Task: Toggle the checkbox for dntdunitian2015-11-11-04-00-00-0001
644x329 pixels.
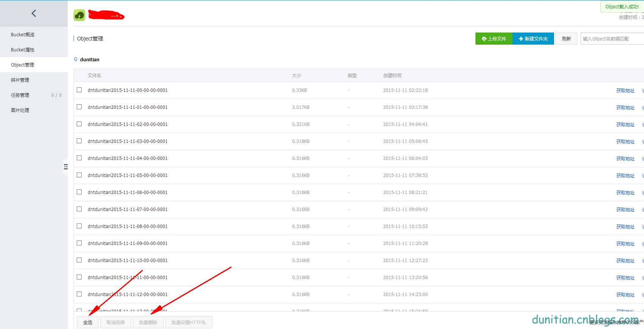Action: pos(79,158)
